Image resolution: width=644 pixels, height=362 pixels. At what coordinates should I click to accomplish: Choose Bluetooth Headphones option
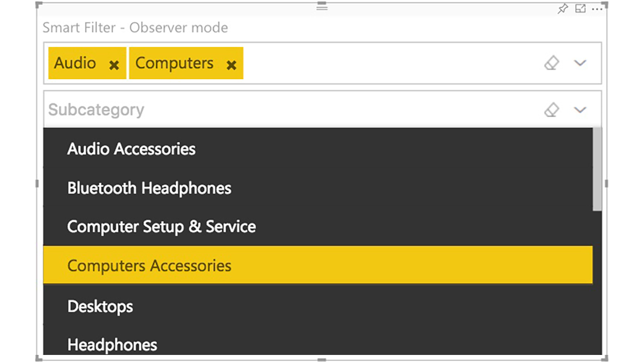pyautogui.click(x=149, y=188)
